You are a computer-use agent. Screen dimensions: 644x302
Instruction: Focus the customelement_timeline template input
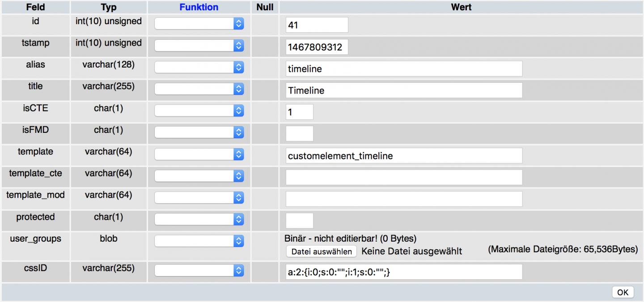click(x=404, y=155)
